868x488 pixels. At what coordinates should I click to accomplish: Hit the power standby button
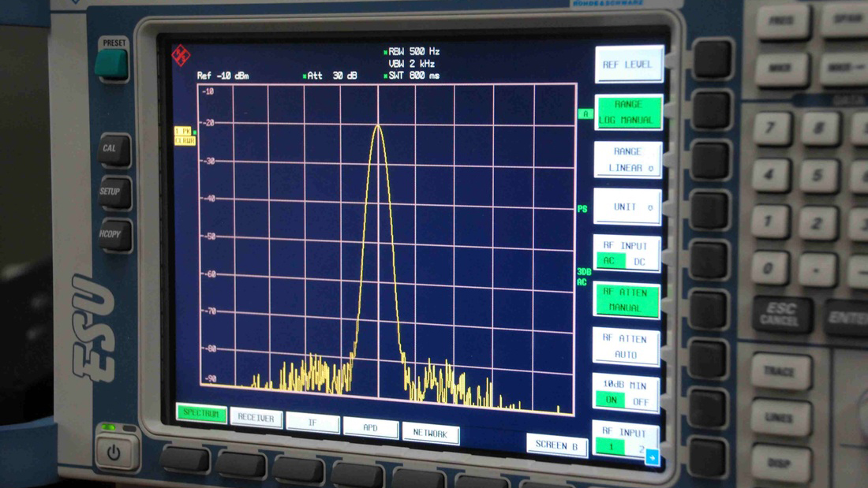(114, 453)
